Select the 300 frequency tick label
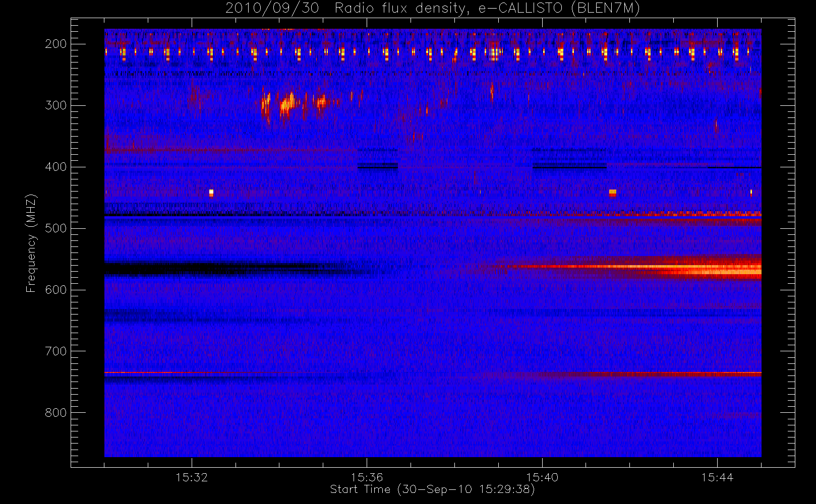This screenshot has width=816, height=504. tap(56, 105)
